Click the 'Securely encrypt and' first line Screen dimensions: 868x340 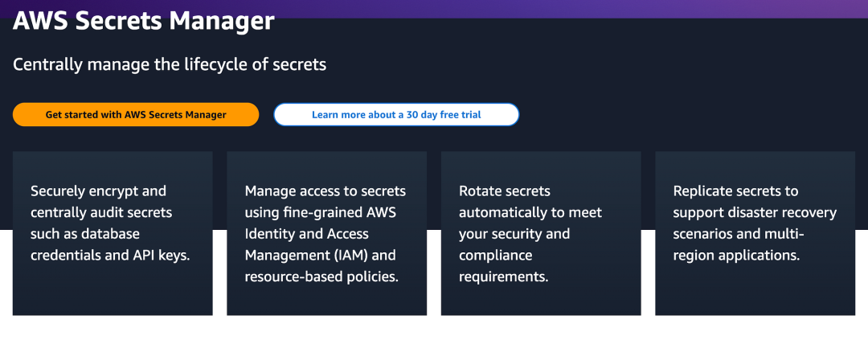coord(98,191)
